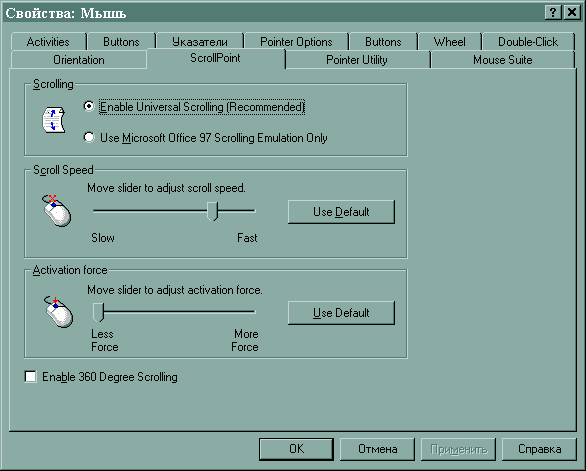Switch to the Mouse Suite tab
Screen dimensions: 586x471
[503, 60]
